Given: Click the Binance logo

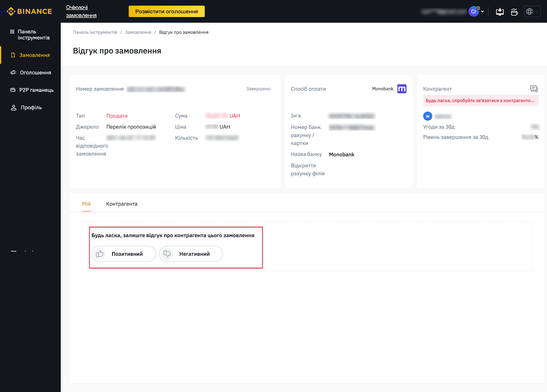Looking at the screenshot, I should (x=29, y=11).
